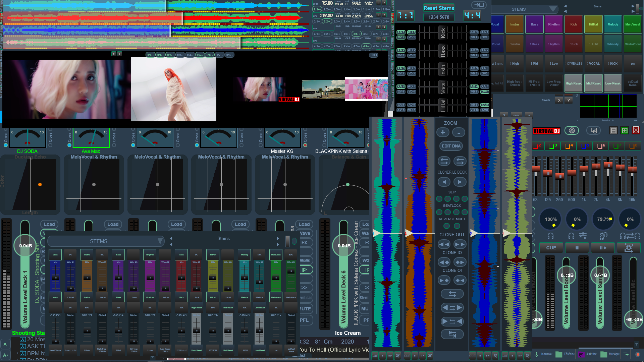
Task: Click the 4k equalizer slider handle
Action: coord(608,165)
